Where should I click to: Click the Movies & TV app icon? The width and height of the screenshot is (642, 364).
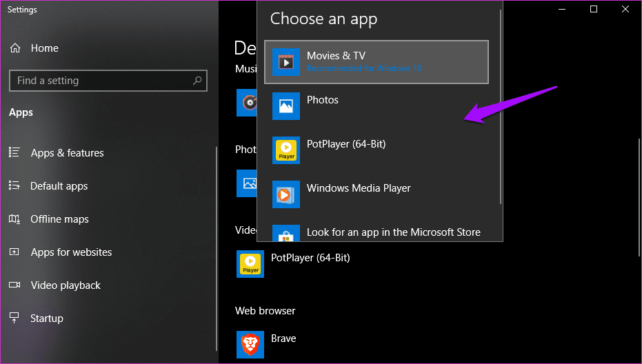click(286, 62)
